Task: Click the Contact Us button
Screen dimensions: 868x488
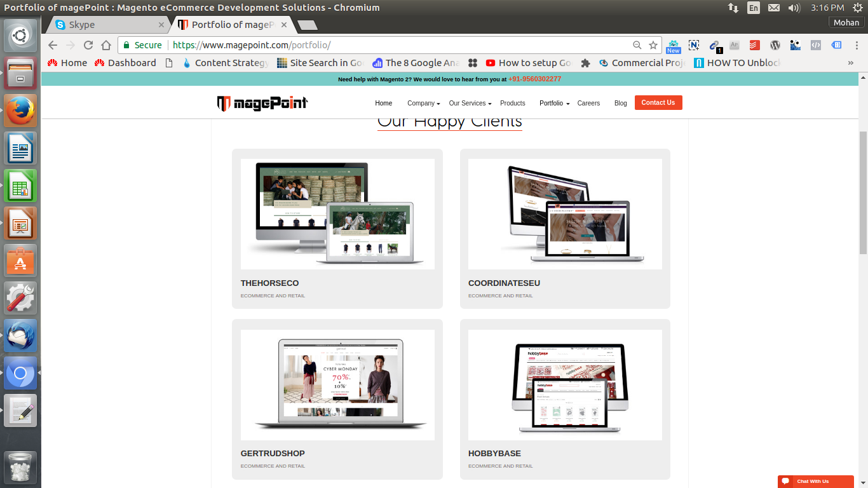Action: [x=658, y=103]
